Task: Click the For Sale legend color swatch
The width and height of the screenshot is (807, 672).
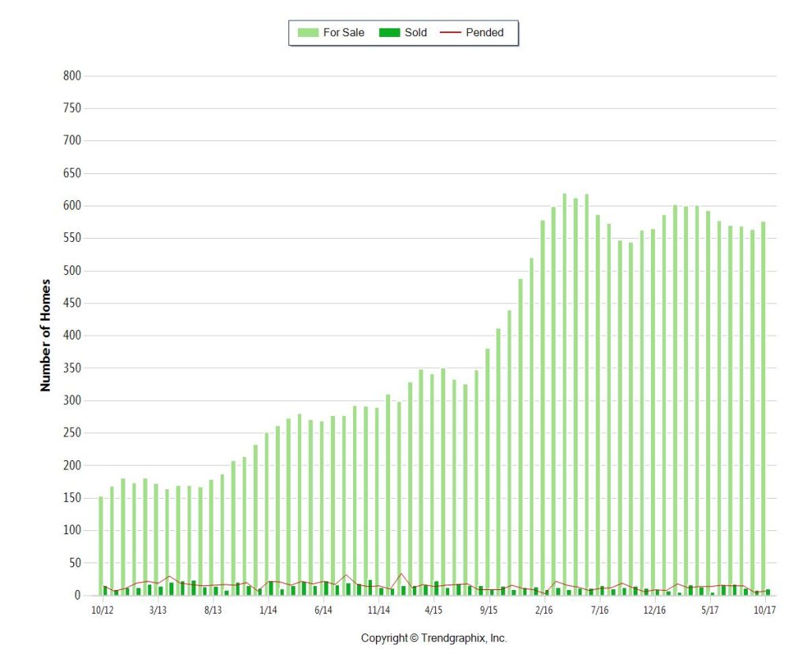Action: (308, 32)
